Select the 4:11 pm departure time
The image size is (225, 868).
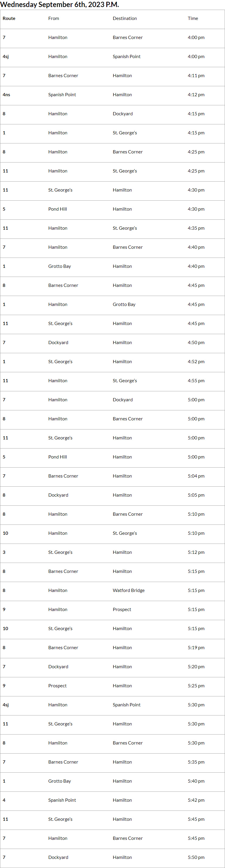tap(196, 75)
